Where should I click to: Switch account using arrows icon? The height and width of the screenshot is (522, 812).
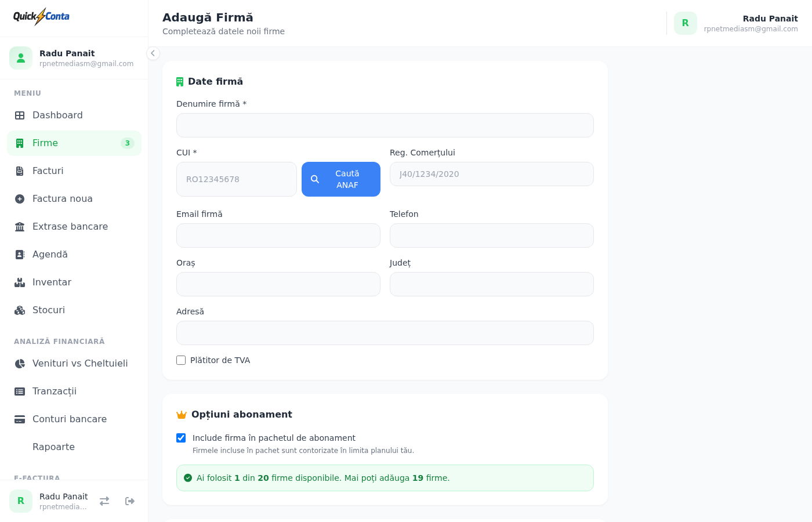104,501
